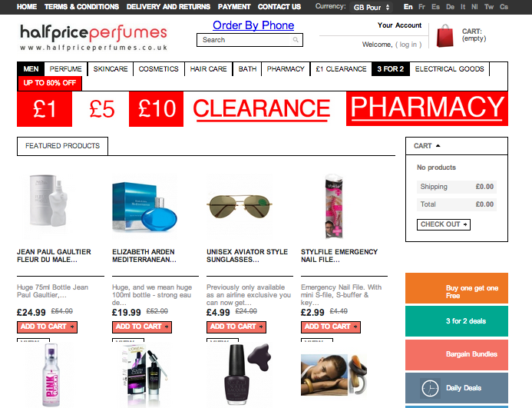
Task: Click the search magnifier icon
Action: pyautogui.click(x=296, y=40)
